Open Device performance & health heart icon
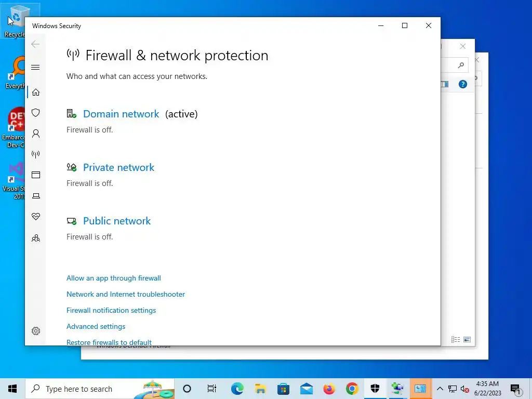Viewport: 532px width, 399px height. tap(36, 217)
